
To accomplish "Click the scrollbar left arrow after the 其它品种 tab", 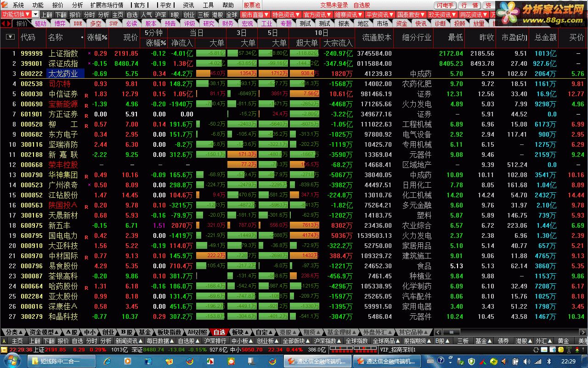I will click(437, 332).
